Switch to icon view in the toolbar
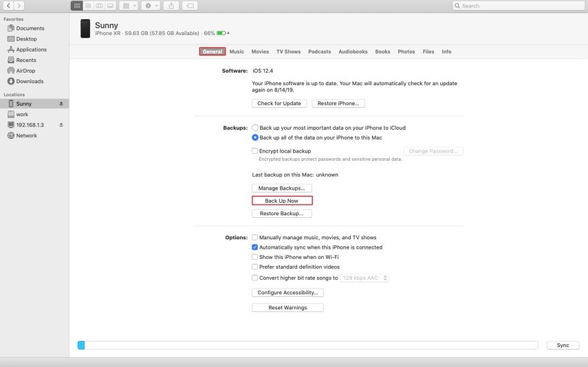 77,5
